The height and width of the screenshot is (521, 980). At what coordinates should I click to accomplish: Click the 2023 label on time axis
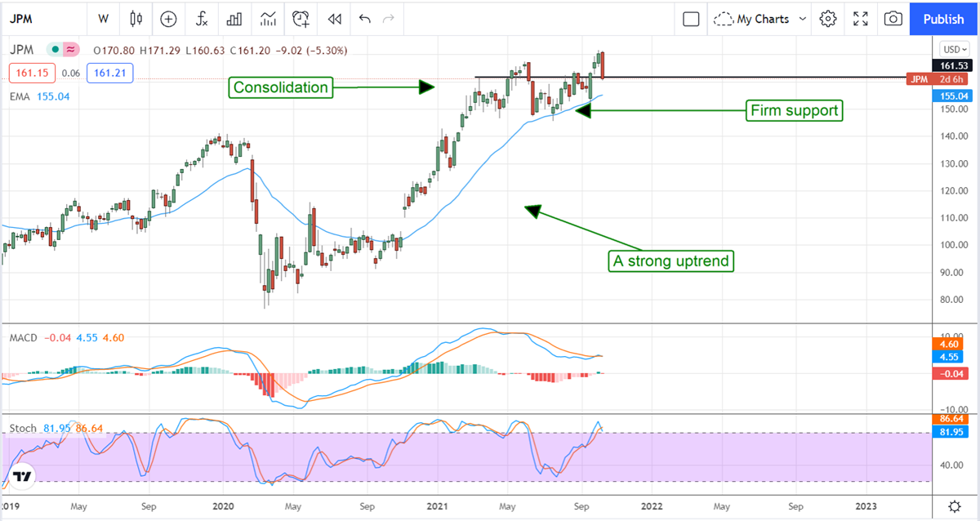click(865, 506)
